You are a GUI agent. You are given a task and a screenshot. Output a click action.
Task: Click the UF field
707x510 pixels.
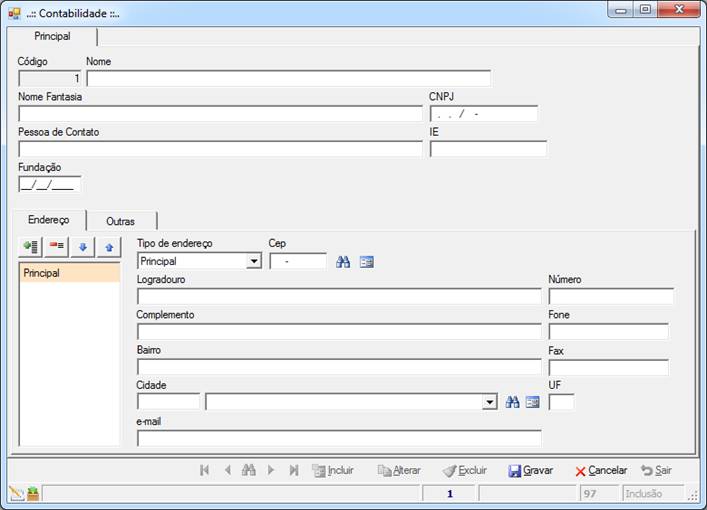(561, 401)
